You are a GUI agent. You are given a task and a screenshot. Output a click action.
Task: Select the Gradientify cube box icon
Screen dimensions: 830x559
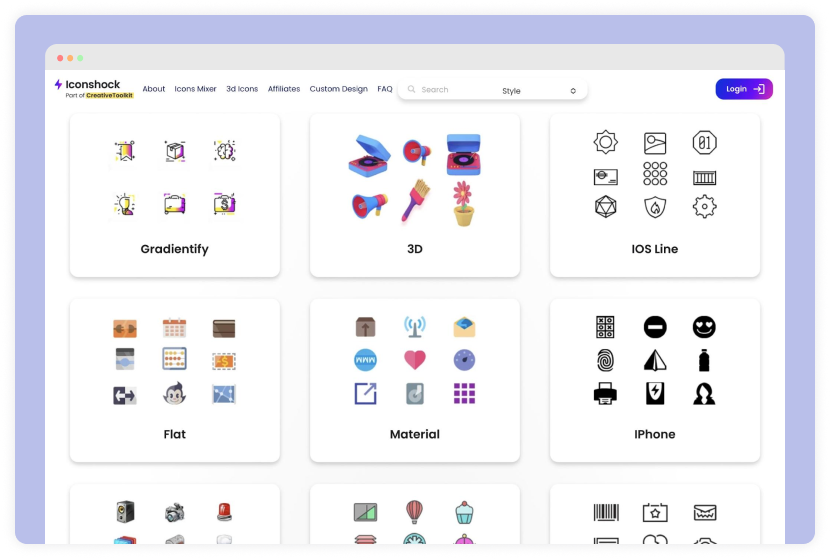click(x=175, y=151)
